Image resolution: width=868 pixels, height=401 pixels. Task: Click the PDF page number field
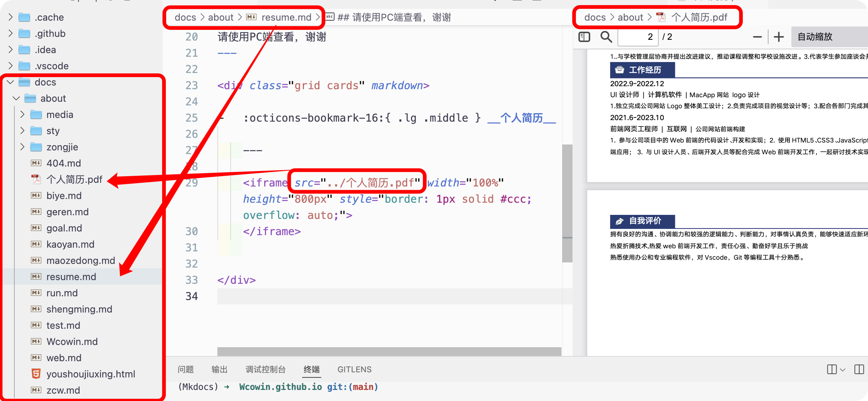638,37
